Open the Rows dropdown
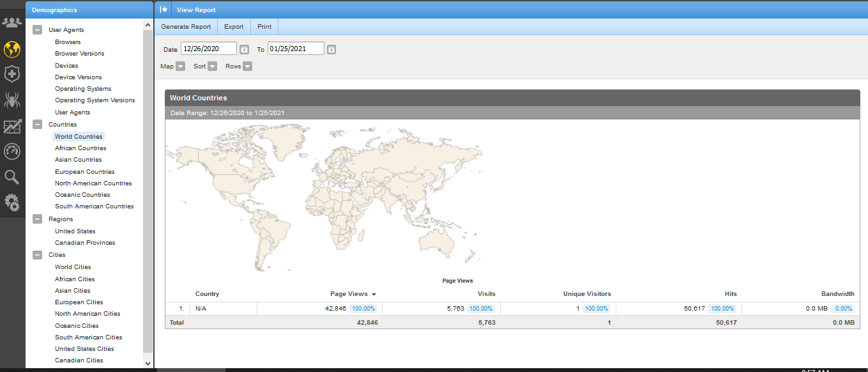The width and height of the screenshot is (868, 372). click(247, 66)
